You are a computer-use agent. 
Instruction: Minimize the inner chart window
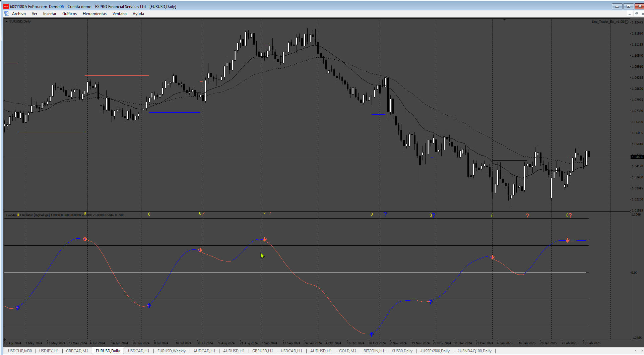point(630,14)
